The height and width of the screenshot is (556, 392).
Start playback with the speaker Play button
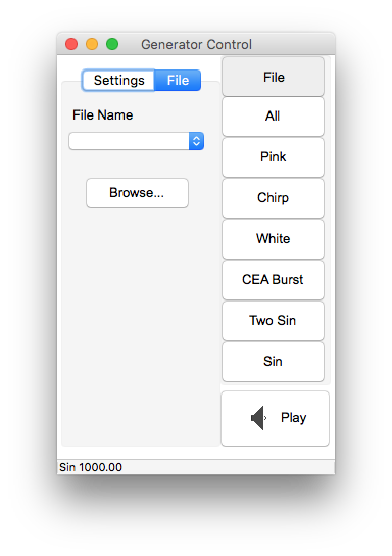coord(275,419)
